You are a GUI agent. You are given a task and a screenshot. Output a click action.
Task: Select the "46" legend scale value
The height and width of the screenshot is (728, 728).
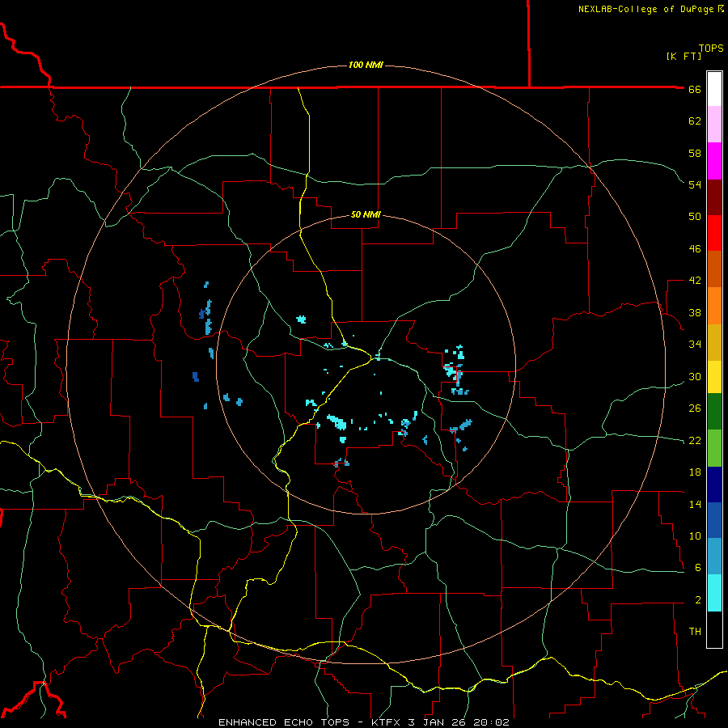pos(695,249)
